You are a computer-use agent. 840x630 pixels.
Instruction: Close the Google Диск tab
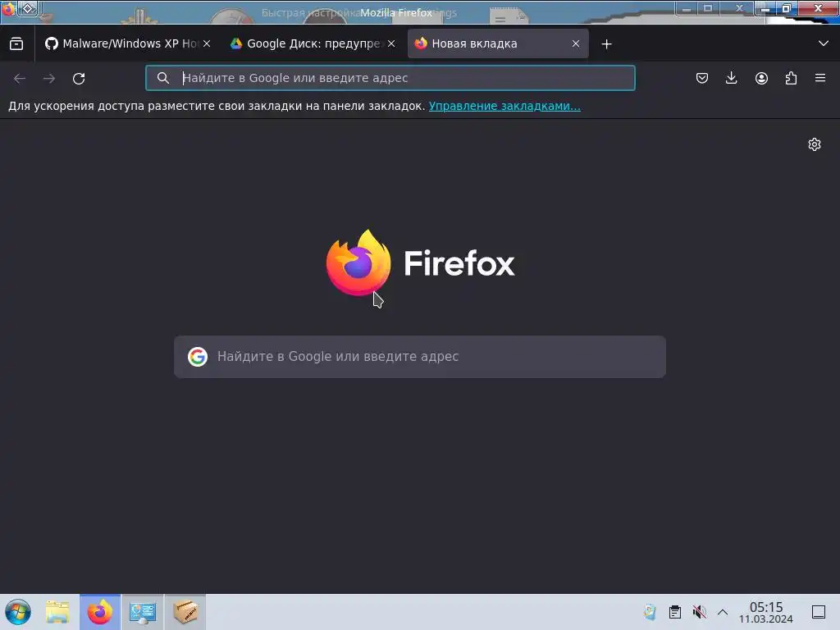pyautogui.click(x=391, y=44)
